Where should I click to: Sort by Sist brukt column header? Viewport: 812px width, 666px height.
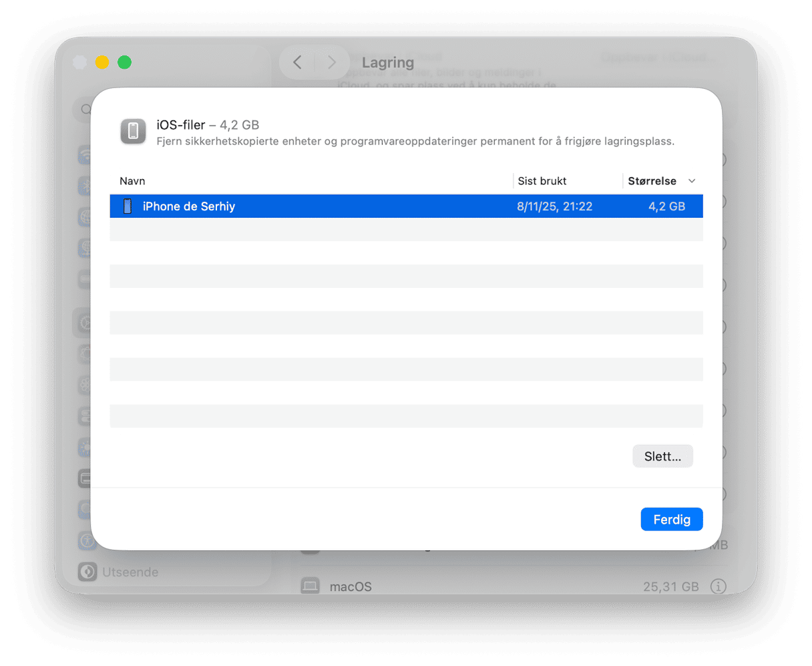point(542,181)
